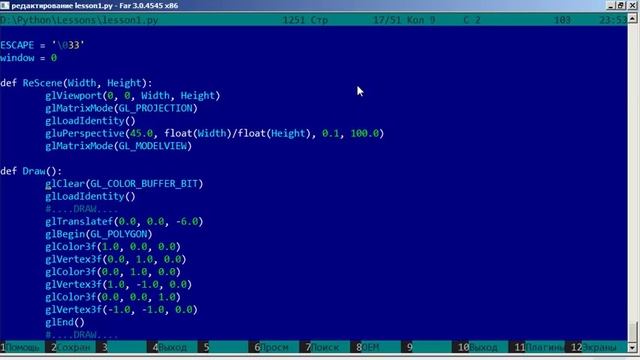The width and height of the screenshot is (640, 360).
Task: Click the glMatrixMode(GL_MODELVIEW) line
Action: point(118,146)
